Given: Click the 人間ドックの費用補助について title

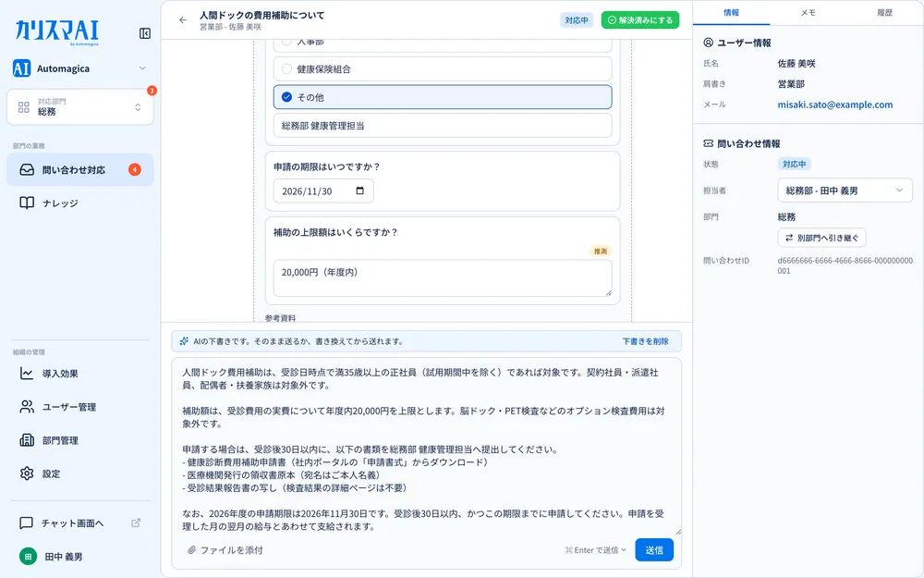Looking at the screenshot, I should click(x=262, y=16).
